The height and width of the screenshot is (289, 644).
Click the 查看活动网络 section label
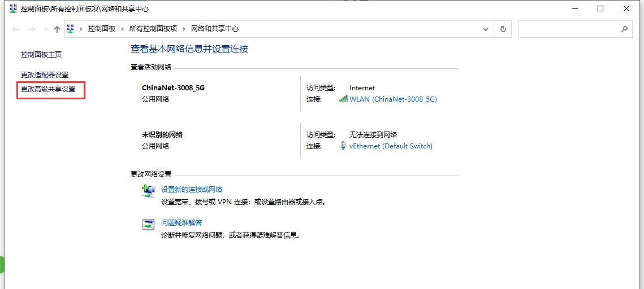click(x=151, y=68)
